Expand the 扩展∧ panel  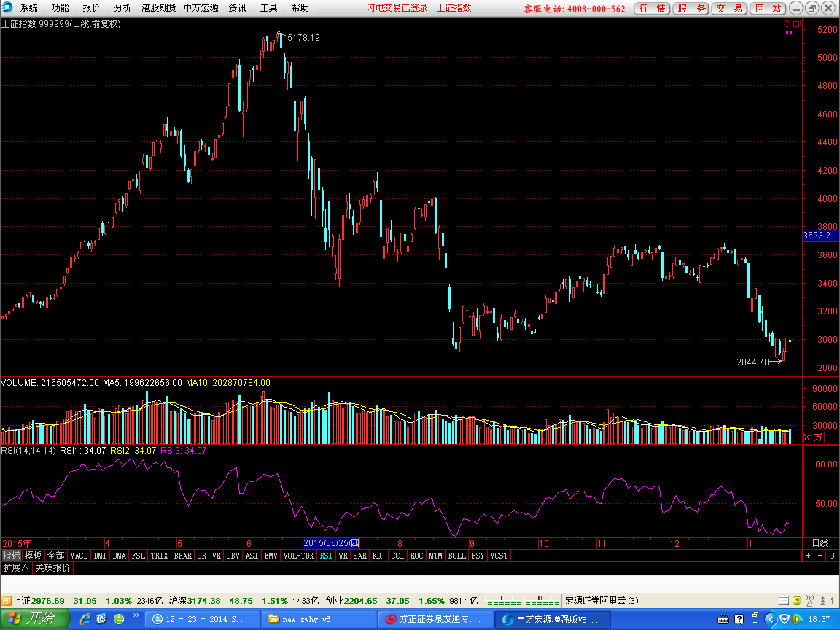click(x=16, y=568)
